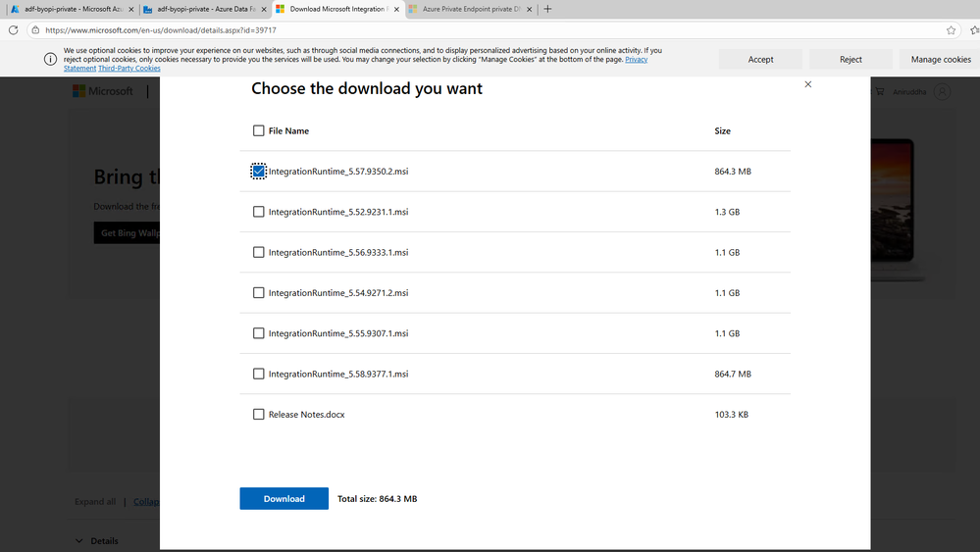Click the Total size: 864.3 MB text

click(x=377, y=498)
